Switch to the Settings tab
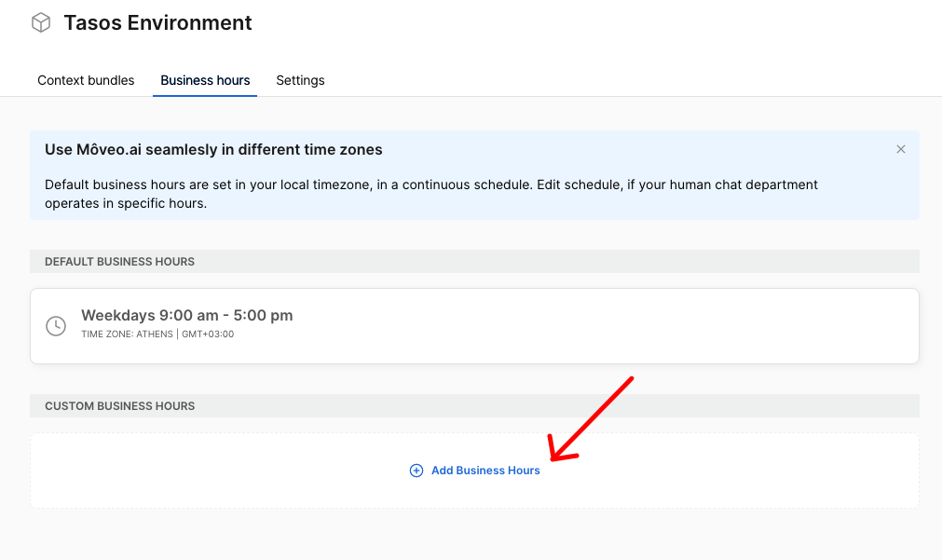This screenshot has height=560, width=942. click(x=300, y=80)
